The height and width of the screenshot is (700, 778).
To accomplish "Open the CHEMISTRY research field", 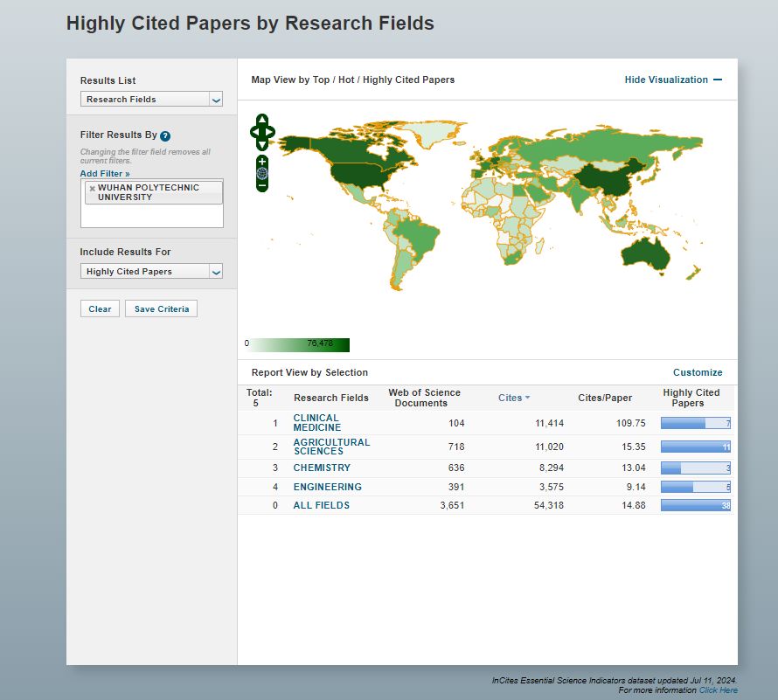I will [322, 468].
